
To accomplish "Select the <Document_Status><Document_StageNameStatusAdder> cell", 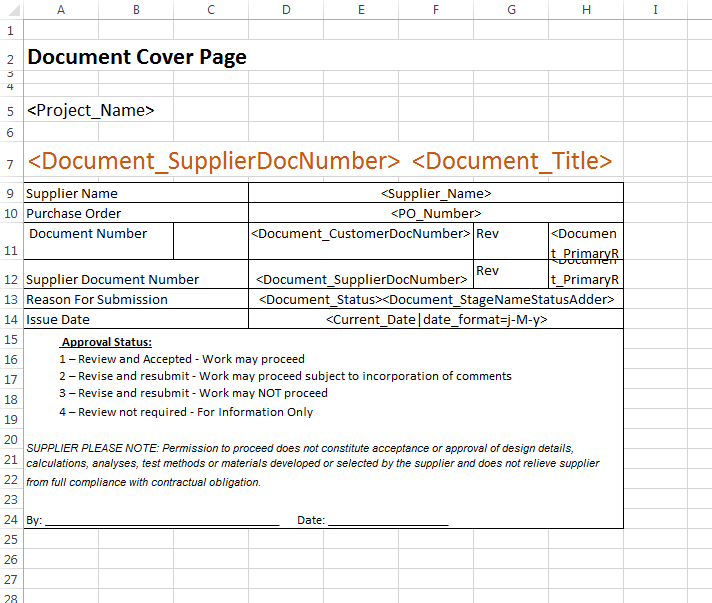I will [436, 299].
